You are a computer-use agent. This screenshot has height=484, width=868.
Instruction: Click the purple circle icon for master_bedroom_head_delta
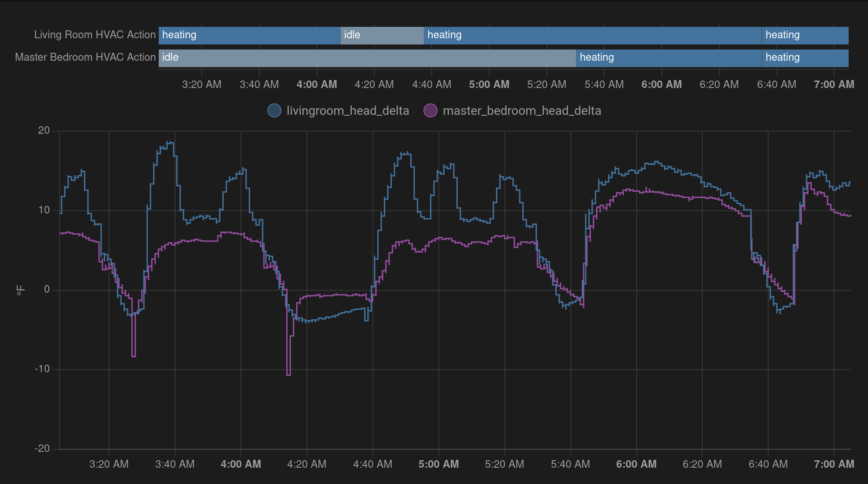click(430, 110)
